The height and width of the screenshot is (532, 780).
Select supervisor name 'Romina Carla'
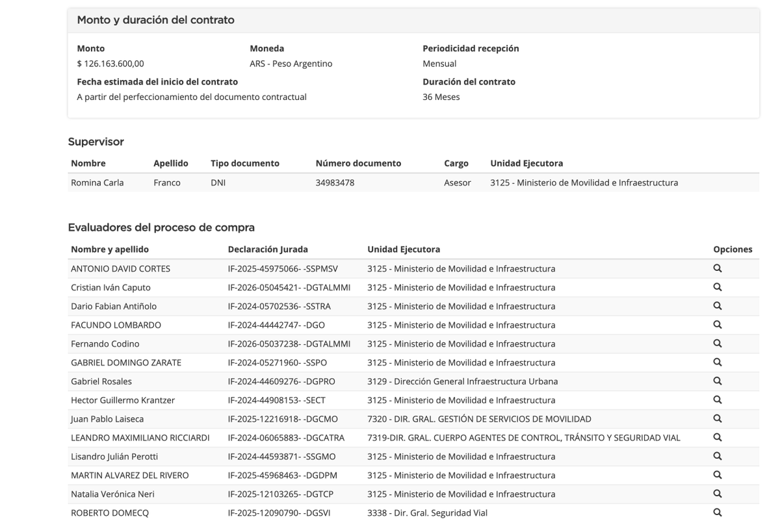coord(97,183)
